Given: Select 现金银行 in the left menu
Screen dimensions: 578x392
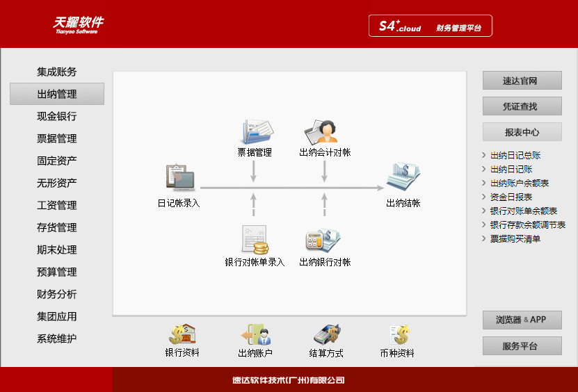Looking at the screenshot, I should pos(57,116).
